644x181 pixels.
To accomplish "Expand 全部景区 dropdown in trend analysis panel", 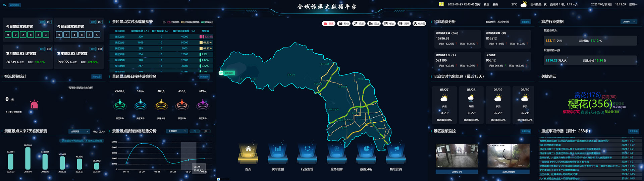I will click(177, 131).
